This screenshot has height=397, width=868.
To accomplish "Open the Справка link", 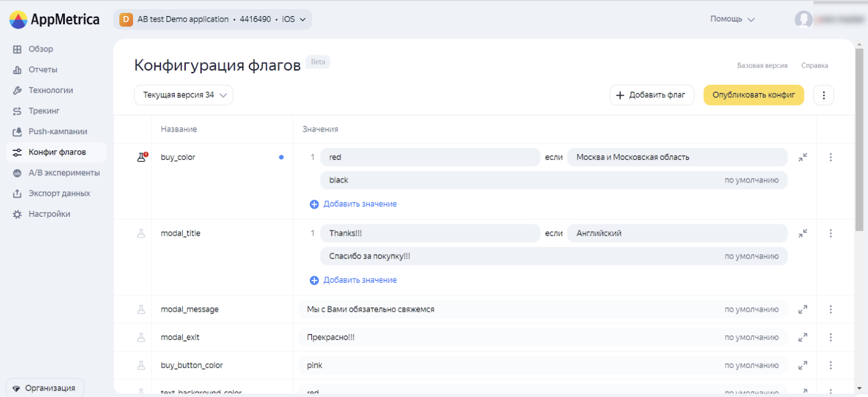I will [x=814, y=65].
